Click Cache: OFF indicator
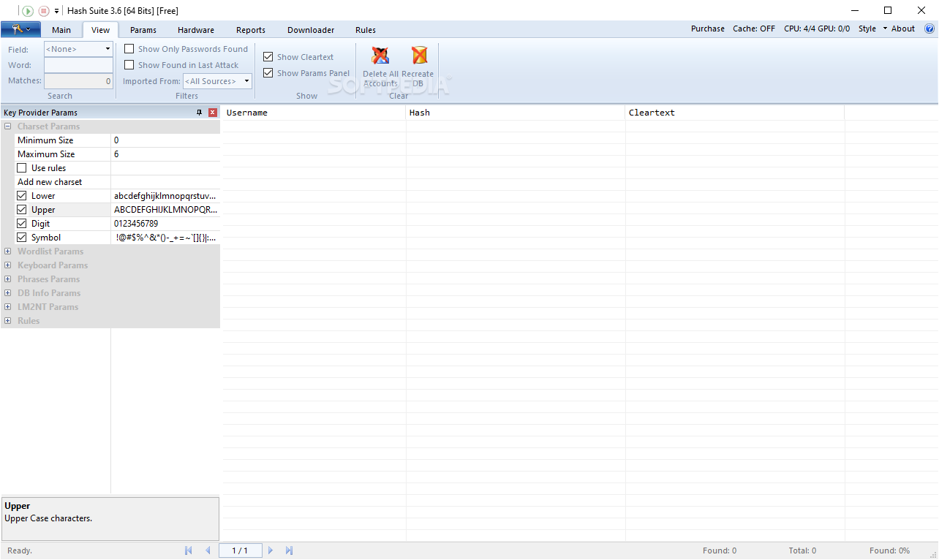This screenshot has height=560, width=939. click(754, 29)
